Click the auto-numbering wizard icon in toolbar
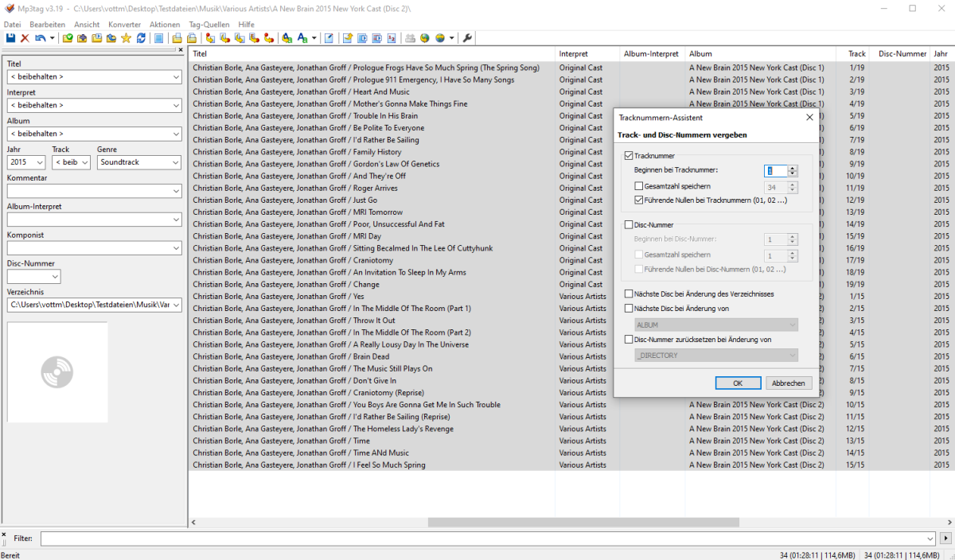 (392, 38)
